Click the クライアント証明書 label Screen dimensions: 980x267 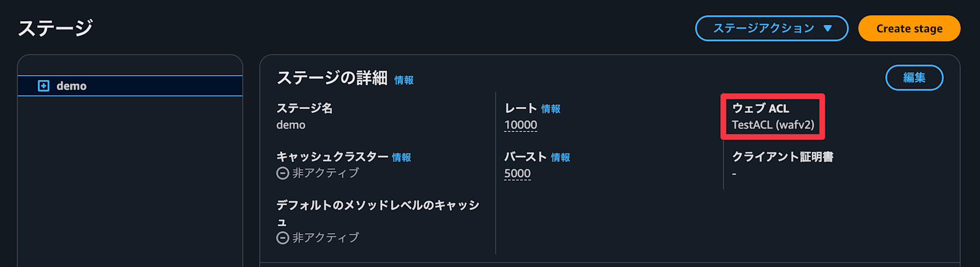coord(783,157)
